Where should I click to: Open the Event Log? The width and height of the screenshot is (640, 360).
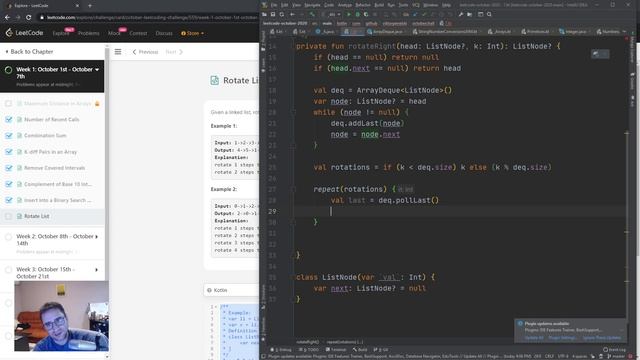pyautogui.click(x=614, y=350)
